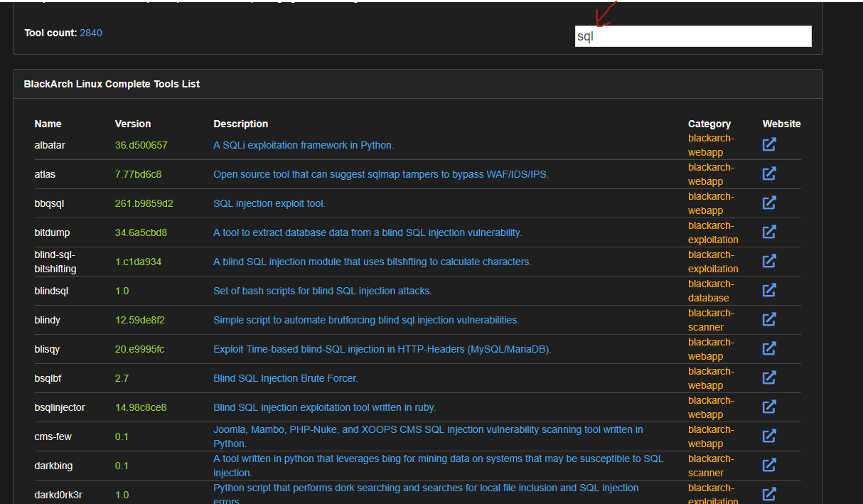
Task: Select the blackarch-scanner category for blindy
Action: 711,320
